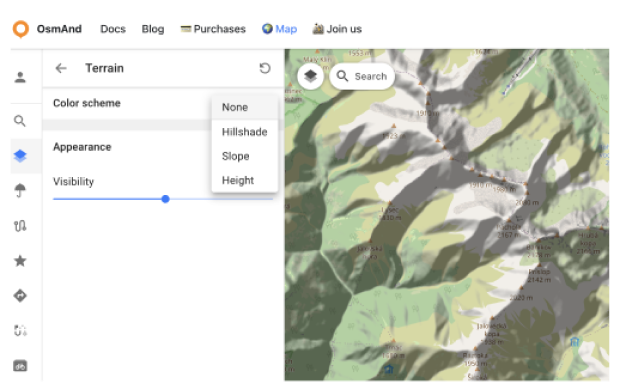Screen dimensions: 620x390
Task: Click the OsmAnd brand name link
Action: (x=59, y=29)
